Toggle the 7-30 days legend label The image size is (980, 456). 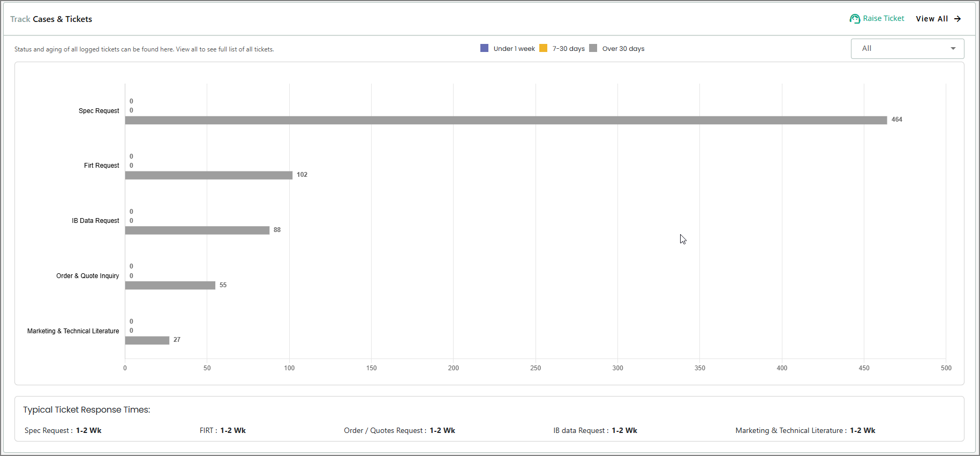[568, 49]
